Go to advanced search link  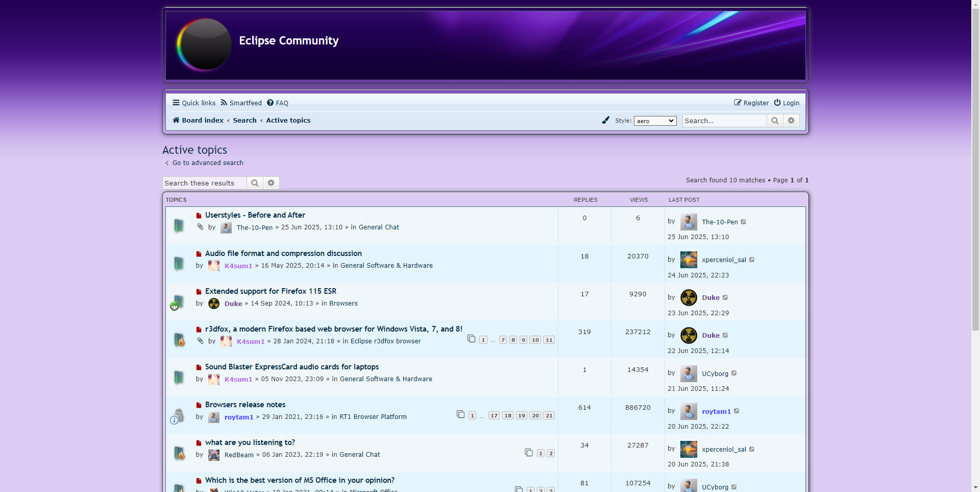[208, 163]
